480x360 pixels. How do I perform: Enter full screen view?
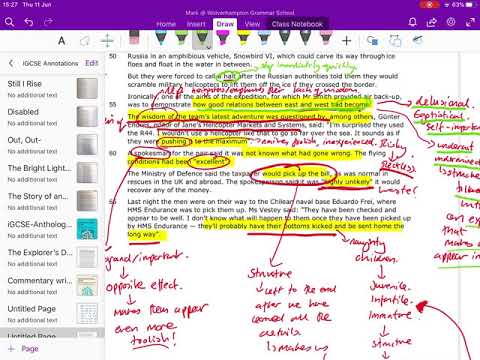(470, 22)
